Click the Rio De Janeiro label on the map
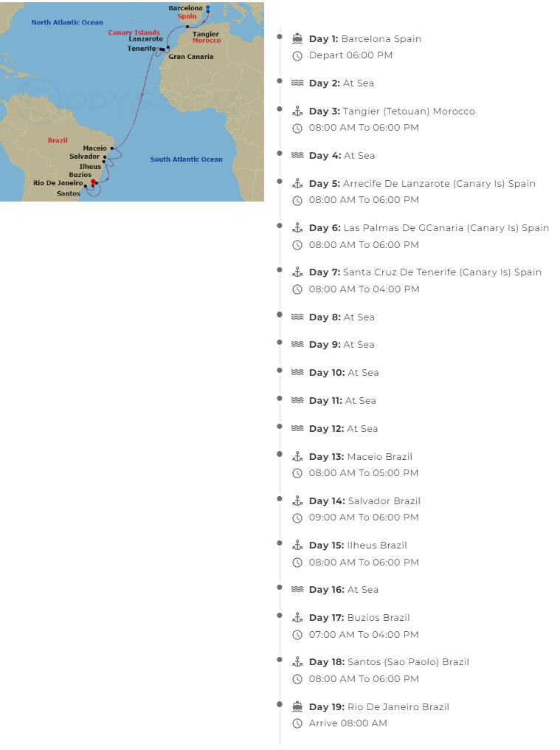The image size is (560, 750). coord(58,183)
